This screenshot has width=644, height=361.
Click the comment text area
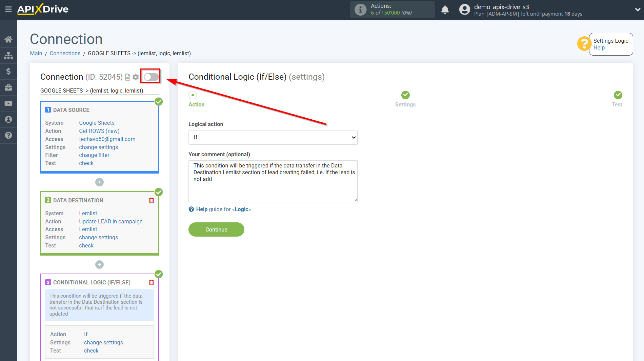coord(273,181)
